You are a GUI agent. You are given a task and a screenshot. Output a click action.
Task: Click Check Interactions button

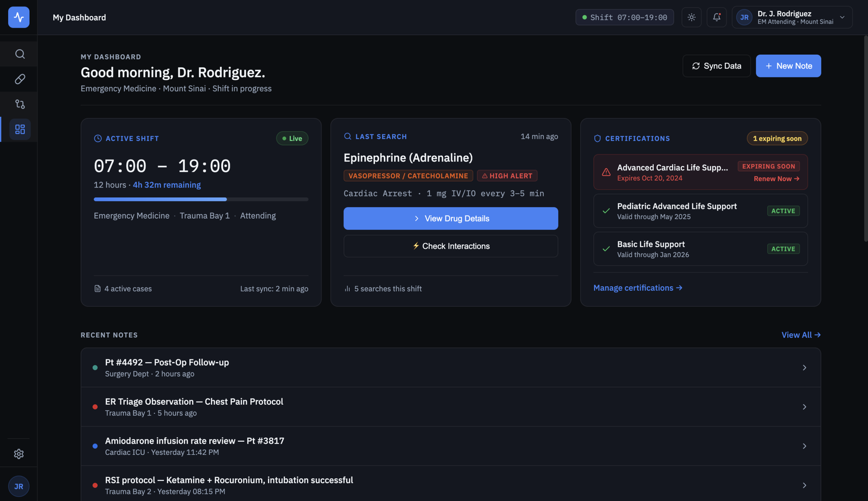coord(450,246)
